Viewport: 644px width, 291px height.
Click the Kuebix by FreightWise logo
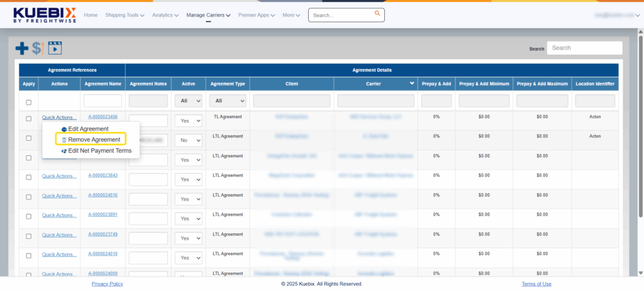pos(44,15)
